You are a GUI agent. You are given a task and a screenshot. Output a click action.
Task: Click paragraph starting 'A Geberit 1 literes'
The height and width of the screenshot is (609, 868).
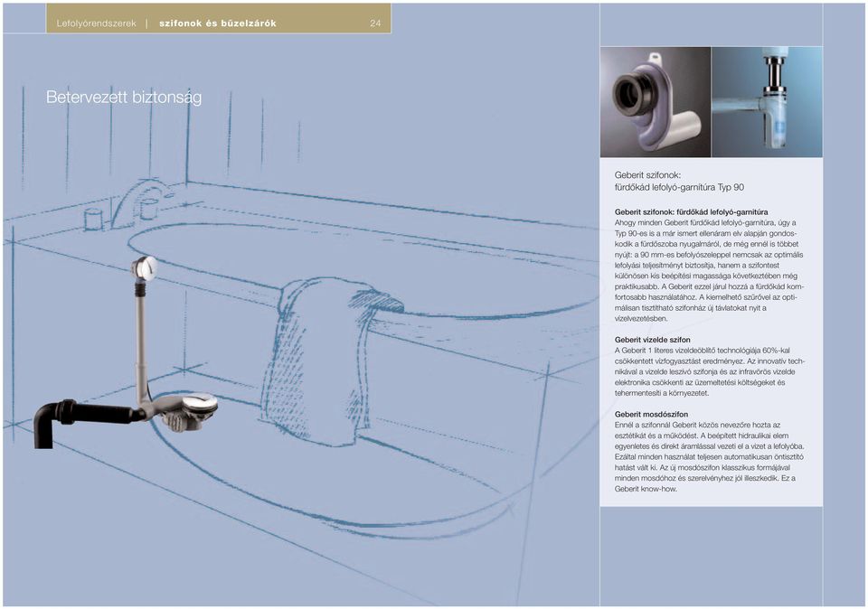pos(710,371)
